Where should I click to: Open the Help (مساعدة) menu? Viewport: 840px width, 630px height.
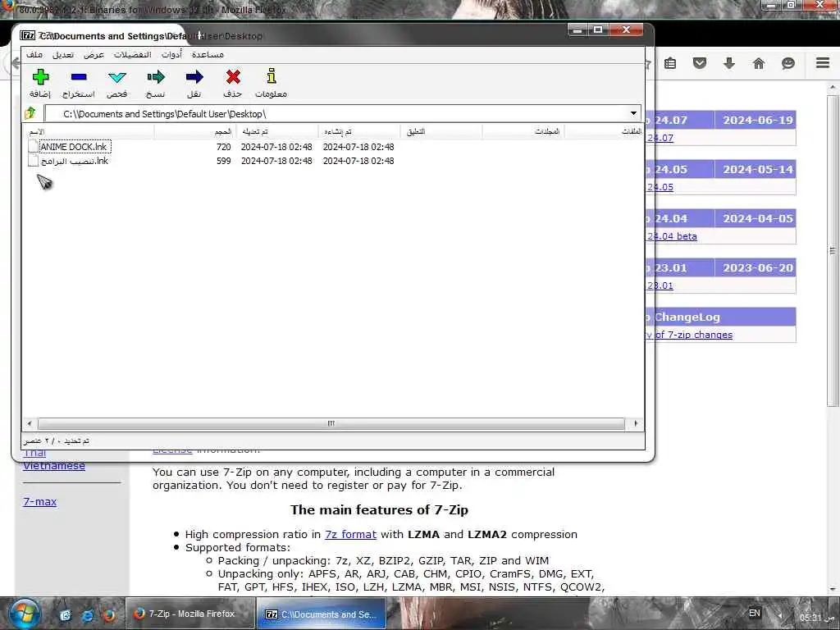click(x=208, y=55)
